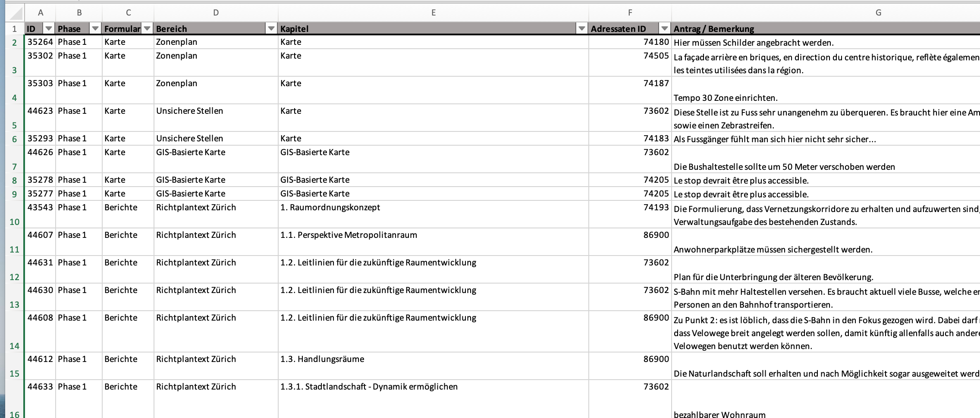Click cell with ID 35277
Viewport: 980px width, 418px height.
[41, 194]
